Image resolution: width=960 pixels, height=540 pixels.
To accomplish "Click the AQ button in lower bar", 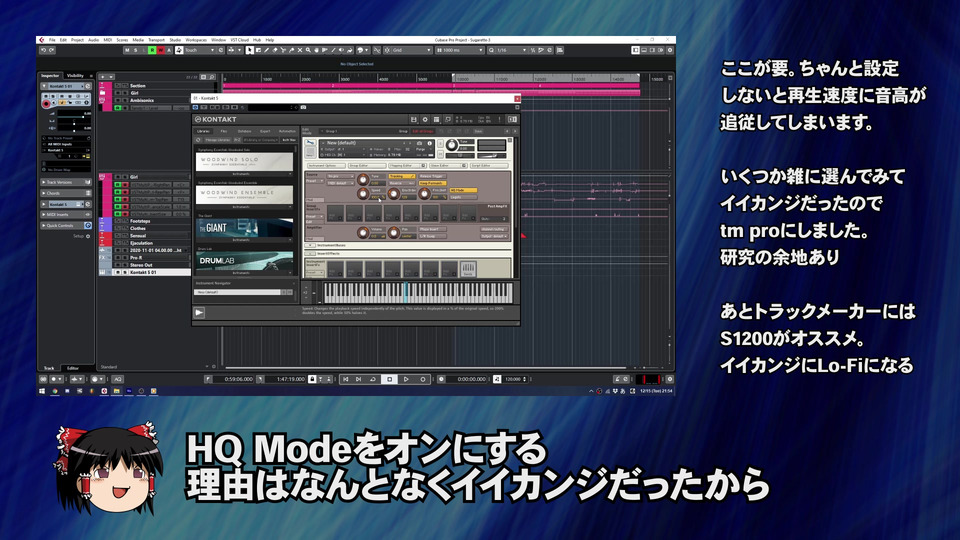I will point(118,379).
